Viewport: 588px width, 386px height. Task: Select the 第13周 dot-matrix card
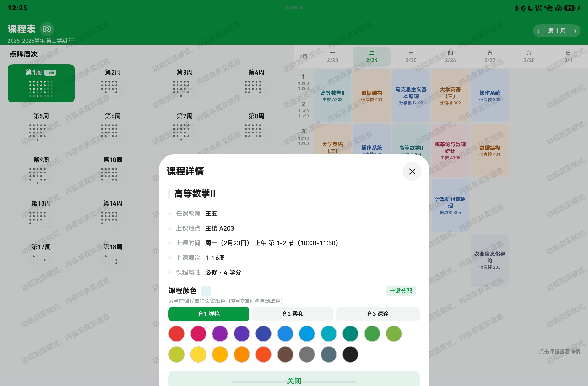[41, 214]
